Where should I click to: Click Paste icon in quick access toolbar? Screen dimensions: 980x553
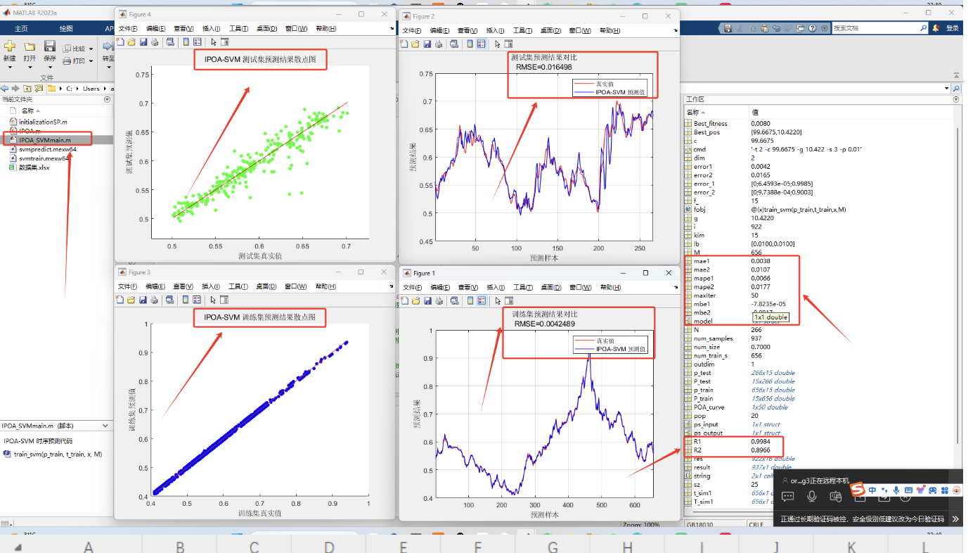(x=764, y=28)
